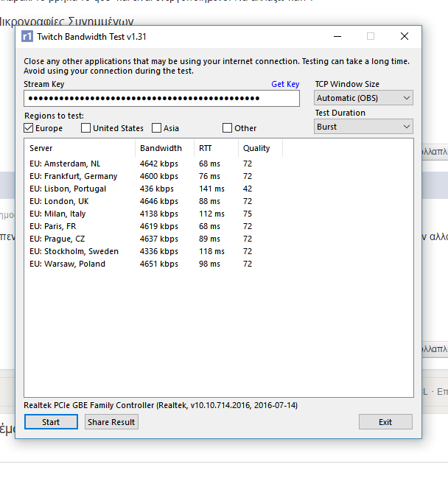Click the Twitch Bandwidth Test r1 app icon
Viewport: 448px width, 481px height.
click(27, 37)
